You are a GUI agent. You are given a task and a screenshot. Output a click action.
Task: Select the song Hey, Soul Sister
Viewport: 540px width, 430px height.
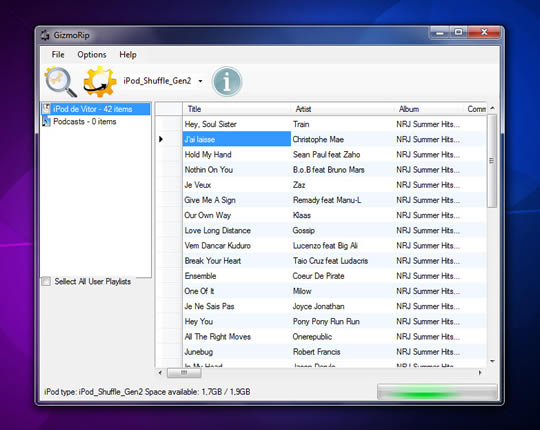click(x=236, y=124)
